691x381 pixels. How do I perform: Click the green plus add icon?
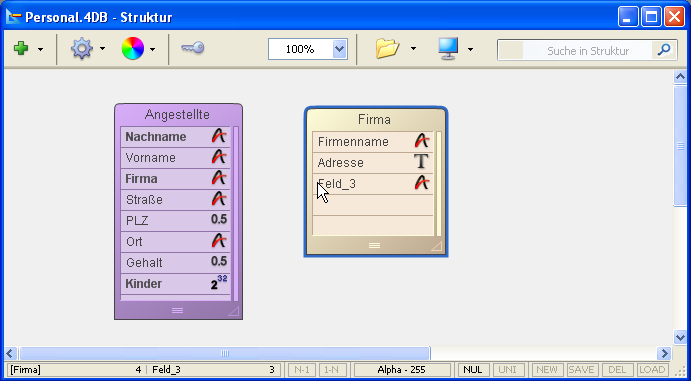(21, 48)
